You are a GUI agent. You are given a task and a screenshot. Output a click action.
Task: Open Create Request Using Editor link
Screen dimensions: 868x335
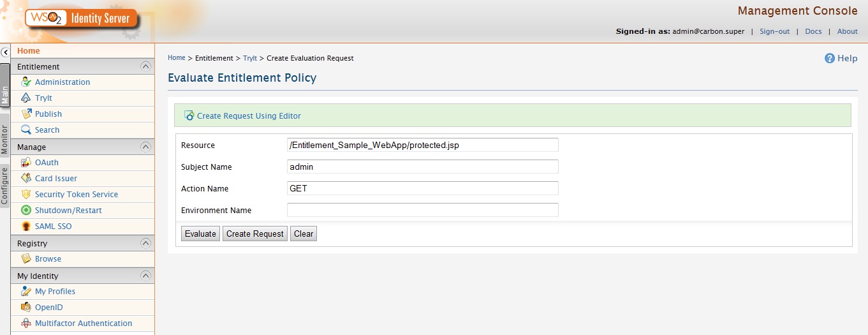[249, 115]
